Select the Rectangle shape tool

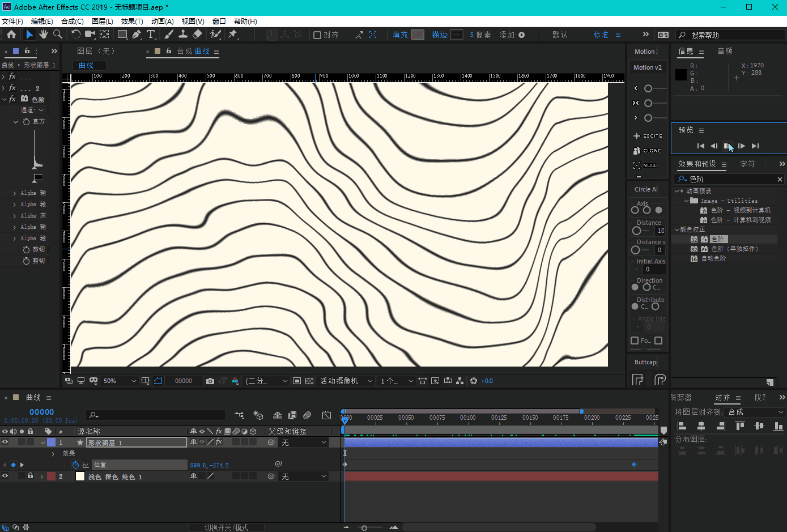coord(122,35)
